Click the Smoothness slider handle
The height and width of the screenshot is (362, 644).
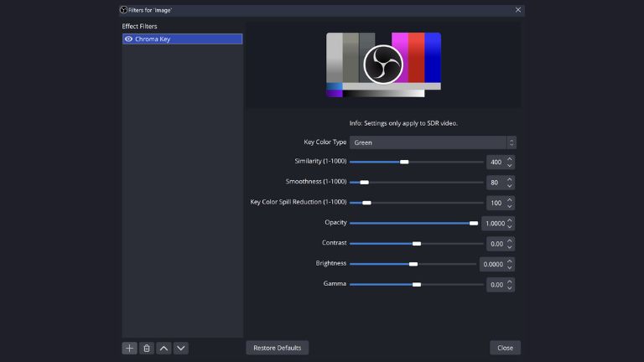pyautogui.click(x=364, y=182)
